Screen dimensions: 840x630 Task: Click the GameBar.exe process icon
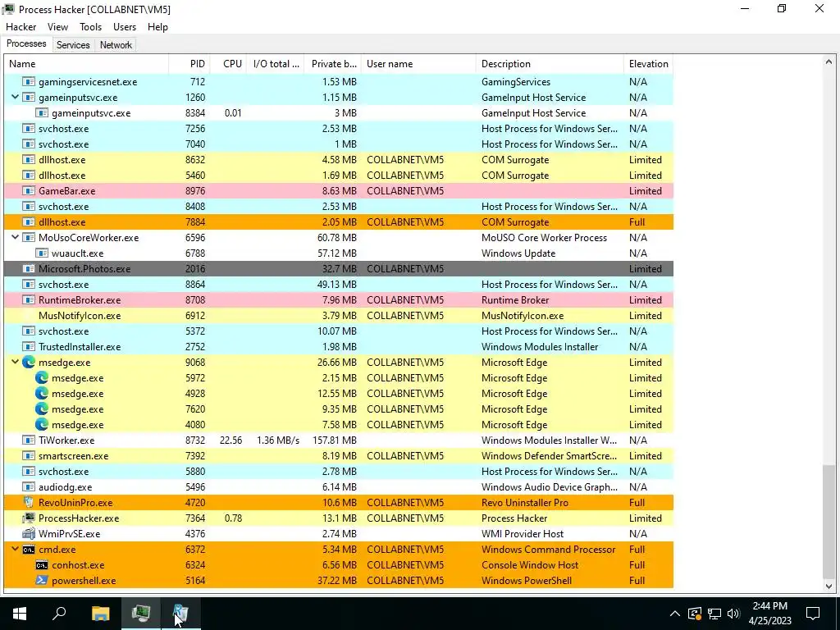coord(29,191)
